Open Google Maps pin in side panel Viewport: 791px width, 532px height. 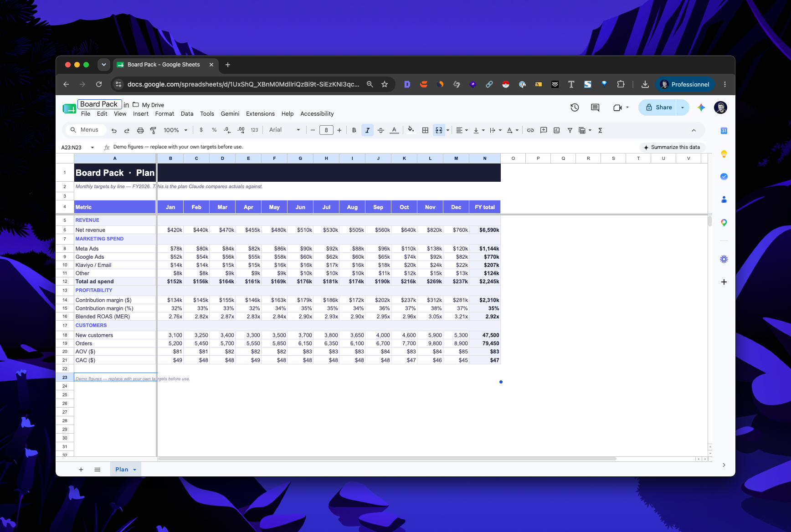point(724,223)
